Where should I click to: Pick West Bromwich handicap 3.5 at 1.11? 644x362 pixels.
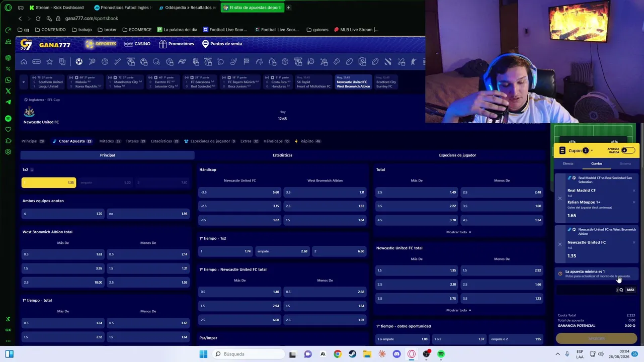click(x=325, y=192)
